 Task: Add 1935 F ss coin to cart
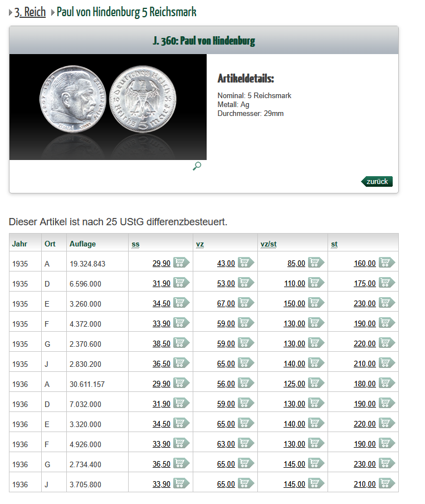tap(181, 323)
